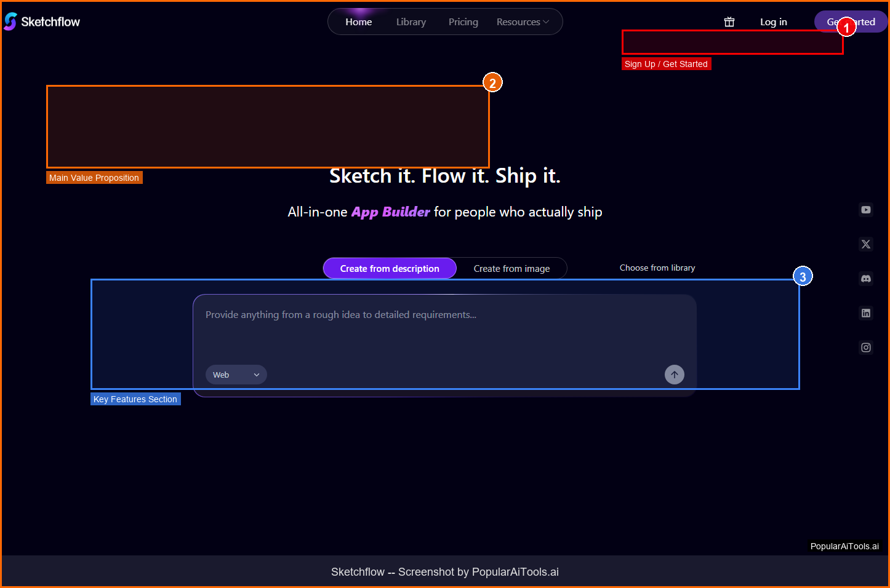This screenshot has width=890, height=588.
Task: Switch to Create from description tab
Action: [390, 269]
